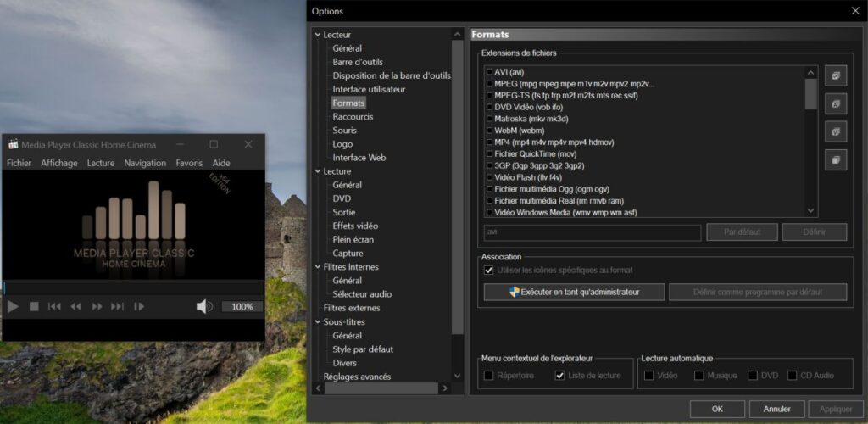Image resolution: width=868 pixels, height=424 pixels.
Task: Click the Media Player Classic title bar icon
Action: click(x=14, y=144)
